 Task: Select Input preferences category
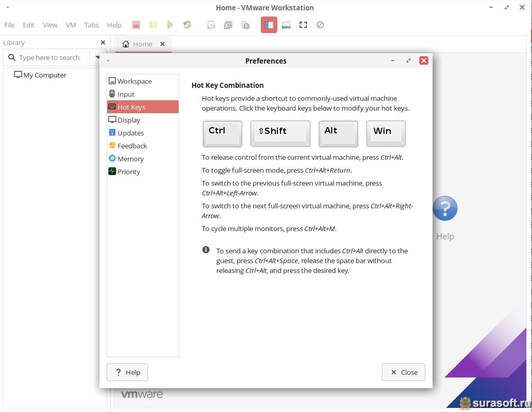[x=142, y=94]
